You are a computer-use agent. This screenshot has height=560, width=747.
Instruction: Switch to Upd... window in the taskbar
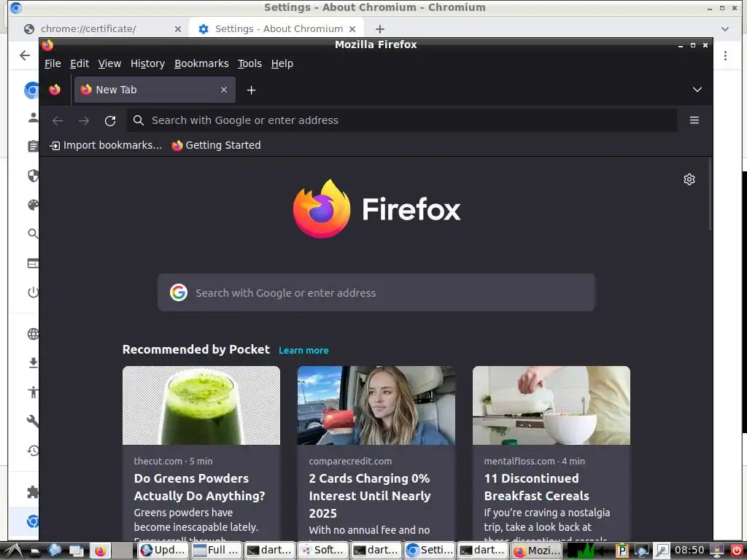point(163,551)
